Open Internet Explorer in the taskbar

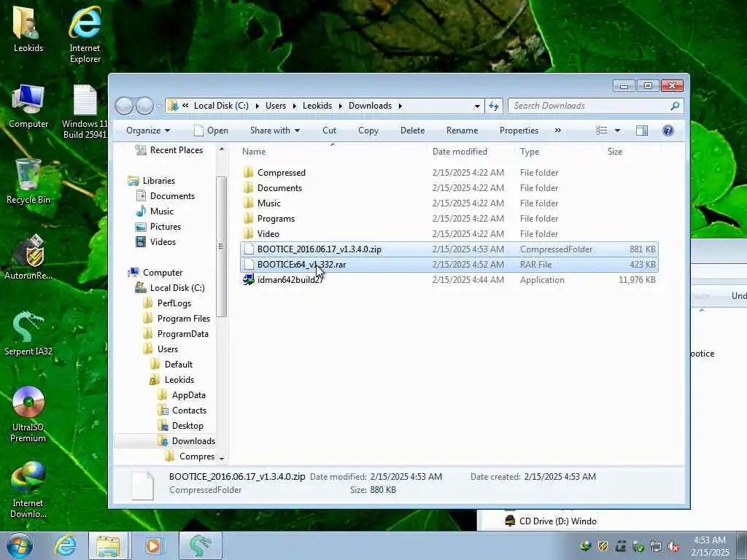point(65,545)
